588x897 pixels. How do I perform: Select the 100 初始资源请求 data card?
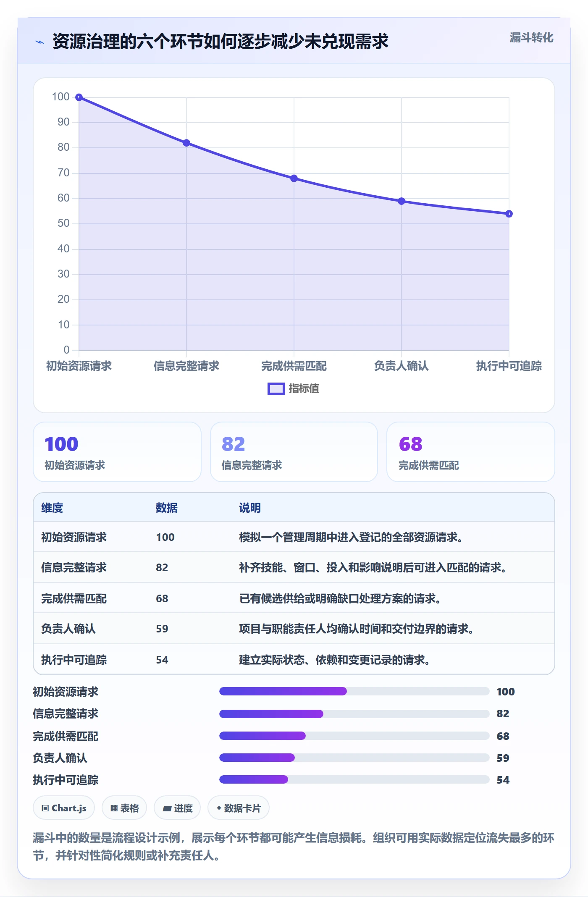coord(117,452)
